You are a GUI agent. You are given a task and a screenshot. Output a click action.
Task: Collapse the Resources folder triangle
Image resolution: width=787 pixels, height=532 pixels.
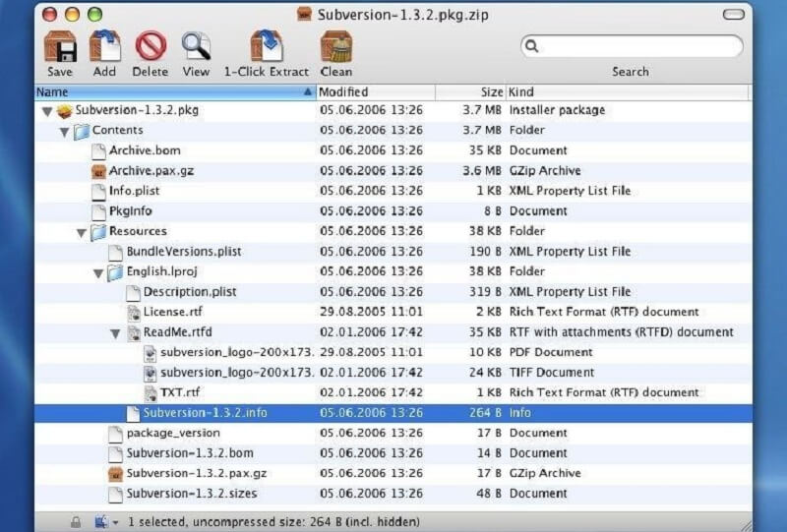click(x=82, y=232)
